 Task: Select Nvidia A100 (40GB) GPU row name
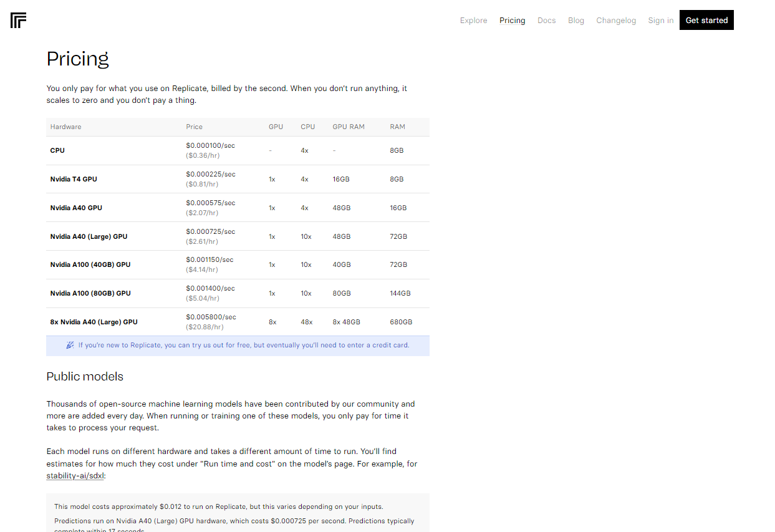coord(90,264)
